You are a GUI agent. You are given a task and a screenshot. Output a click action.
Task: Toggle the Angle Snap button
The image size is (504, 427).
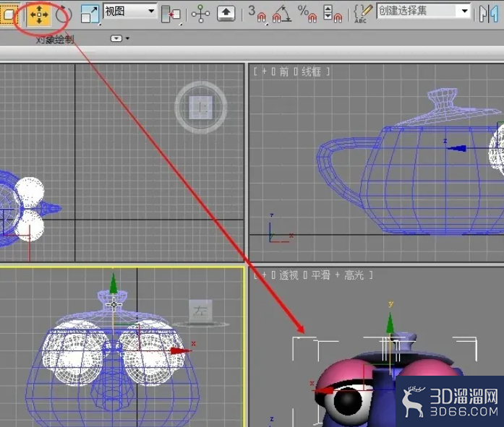pyautogui.click(x=281, y=14)
